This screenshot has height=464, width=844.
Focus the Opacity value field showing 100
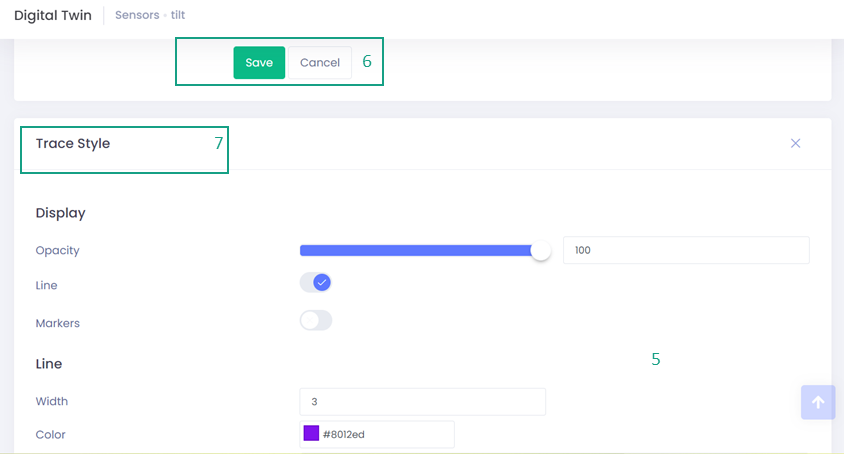[685, 250]
